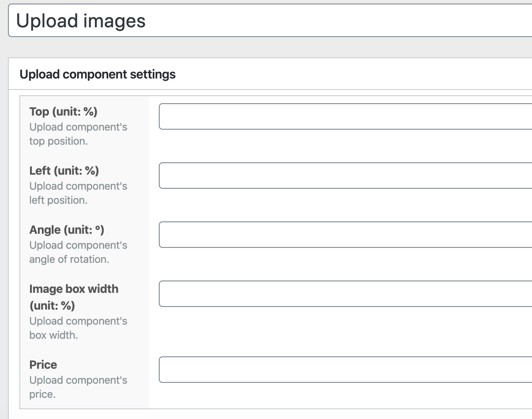Click the word "settings" in the panel heading
532x419 pixels.
point(153,74)
